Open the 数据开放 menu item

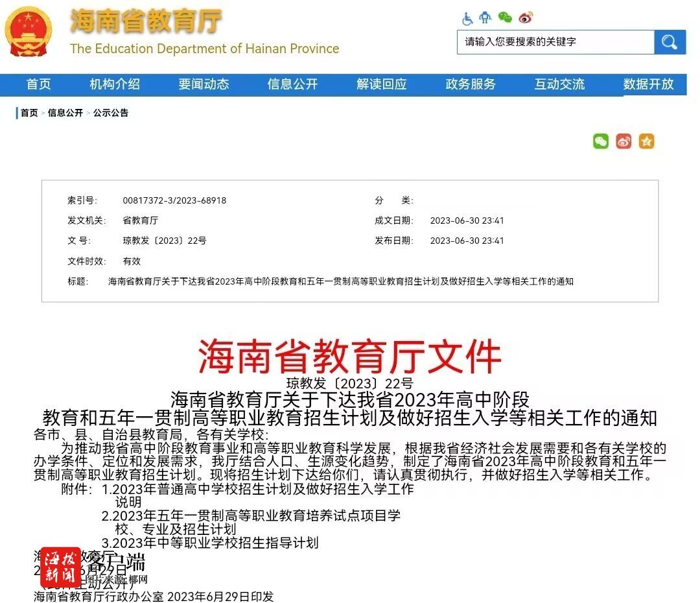(648, 84)
